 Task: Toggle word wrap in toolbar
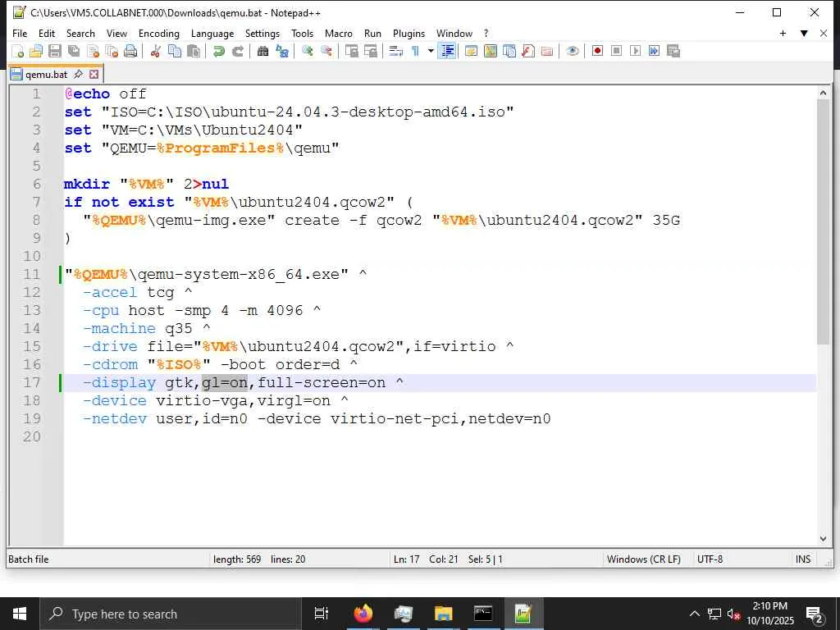coord(396,51)
